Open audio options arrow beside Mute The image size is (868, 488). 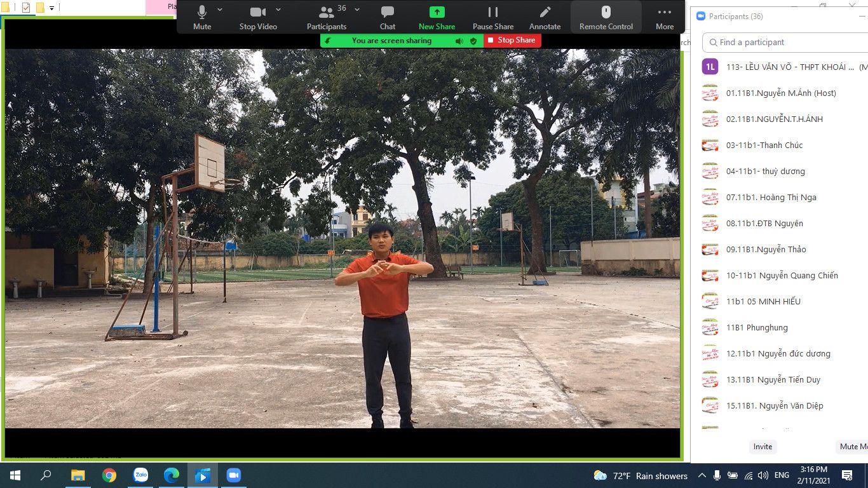tap(220, 10)
